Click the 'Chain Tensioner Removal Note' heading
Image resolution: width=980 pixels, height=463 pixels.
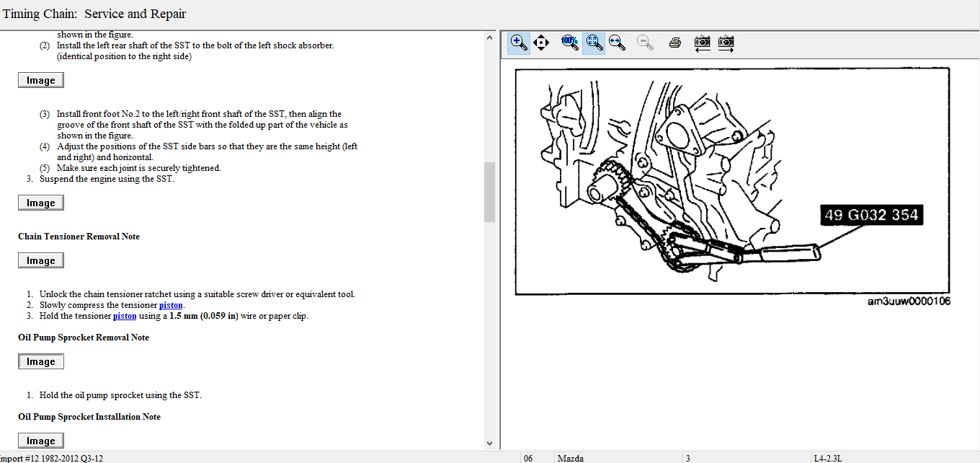(x=79, y=237)
